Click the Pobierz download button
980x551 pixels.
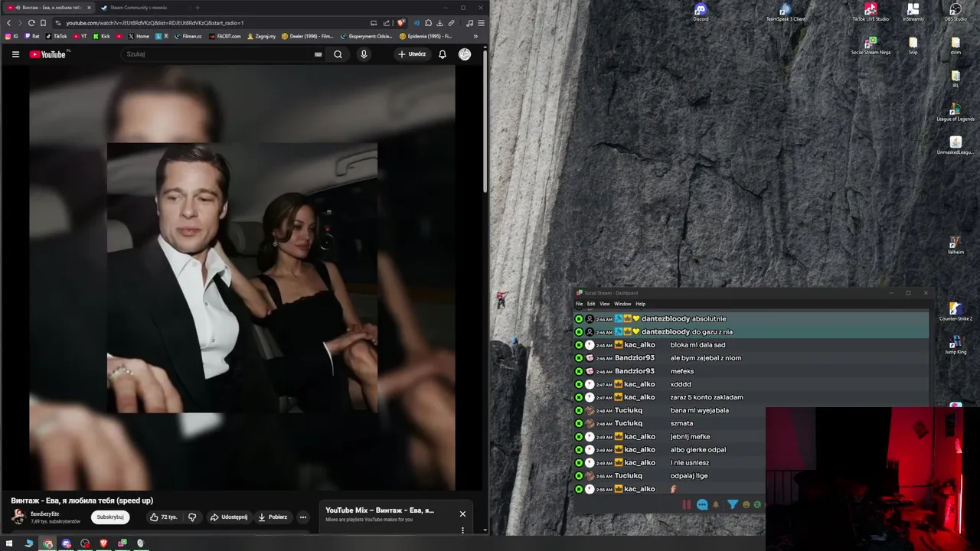tap(273, 517)
